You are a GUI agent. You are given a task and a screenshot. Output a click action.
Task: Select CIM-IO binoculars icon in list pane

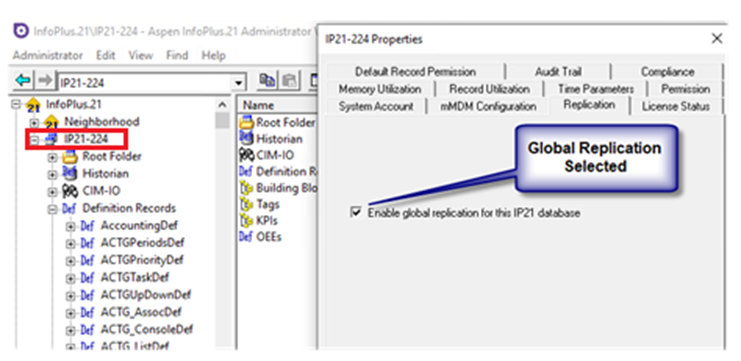[x=247, y=155]
